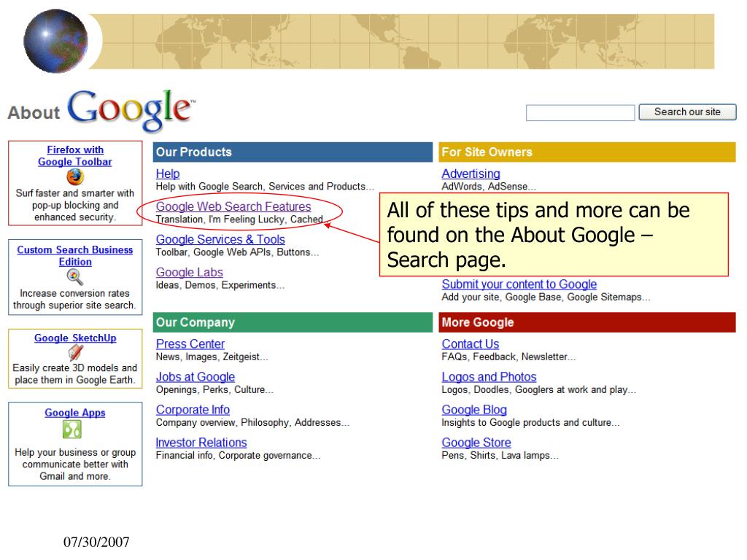Open Custom Search Business Edition link
This screenshot has height=560, width=747.
(x=75, y=256)
